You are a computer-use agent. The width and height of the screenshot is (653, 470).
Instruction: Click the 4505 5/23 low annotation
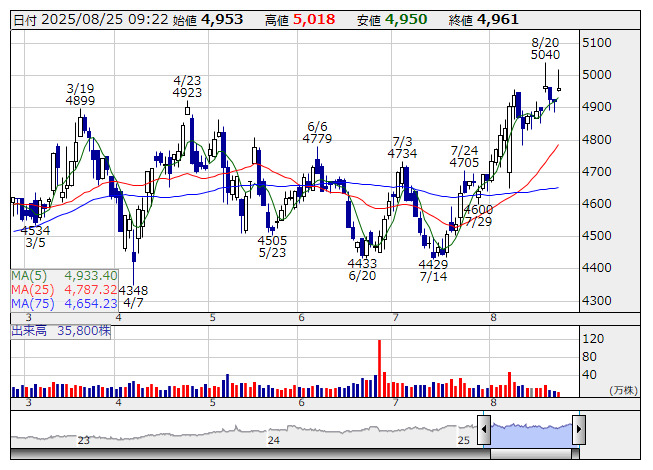272,246
